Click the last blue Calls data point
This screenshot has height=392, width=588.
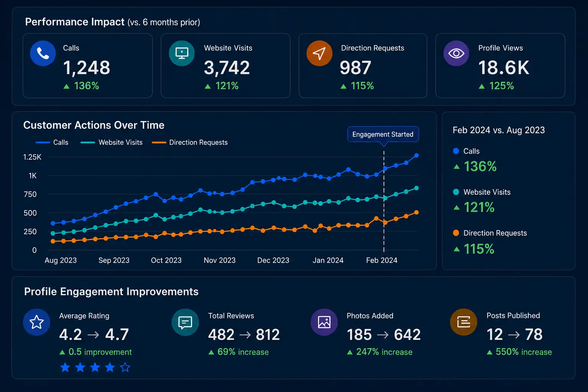[416, 155]
